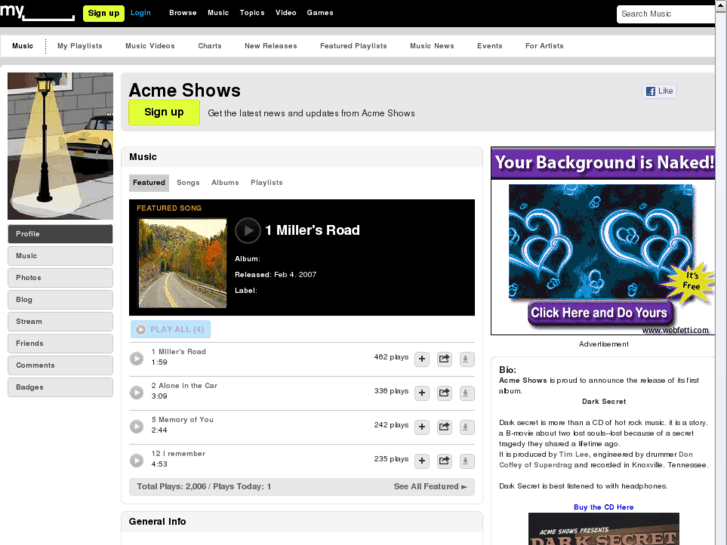
Task: Share the song 2 Alone in the Car
Action: coord(444,393)
